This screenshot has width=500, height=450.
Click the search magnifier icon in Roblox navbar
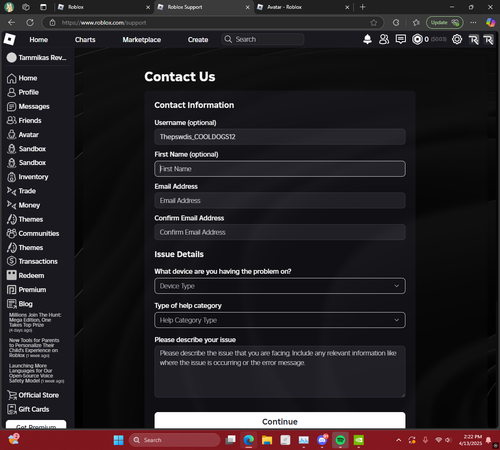point(228,39)
